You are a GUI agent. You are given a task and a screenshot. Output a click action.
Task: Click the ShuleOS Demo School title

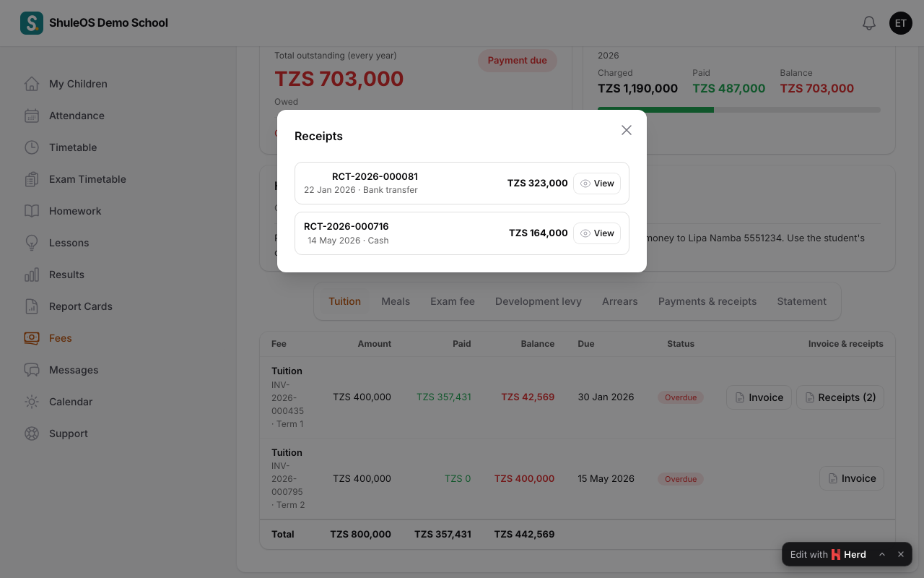108,23
